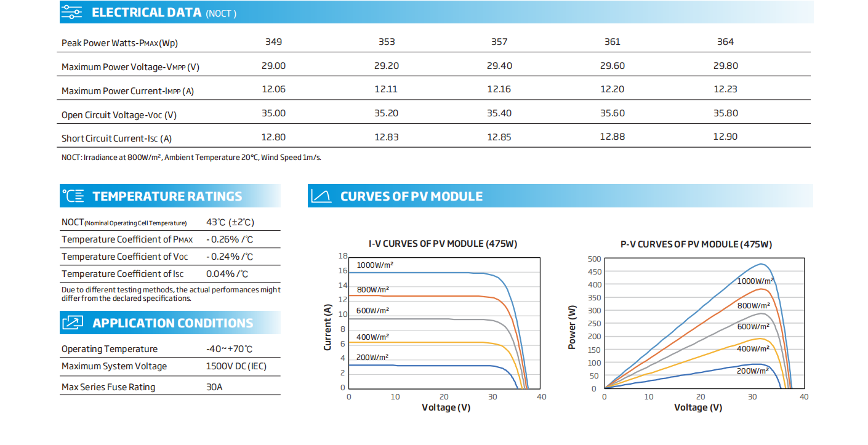Viewport: 868px width, 445px height.
Task: Select the open circuit voltage 35.60
Action: coord(613,113)
